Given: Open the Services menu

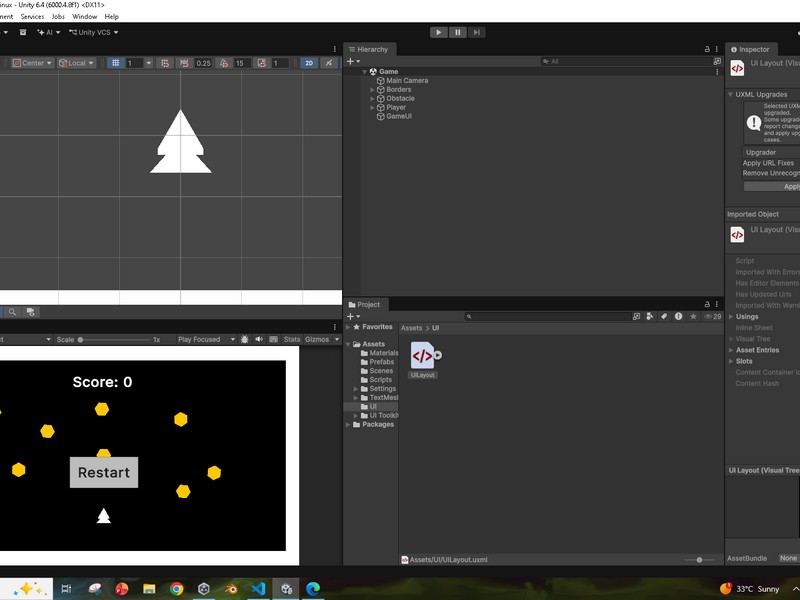Looking at the screenshot, I should click(32, 16).
